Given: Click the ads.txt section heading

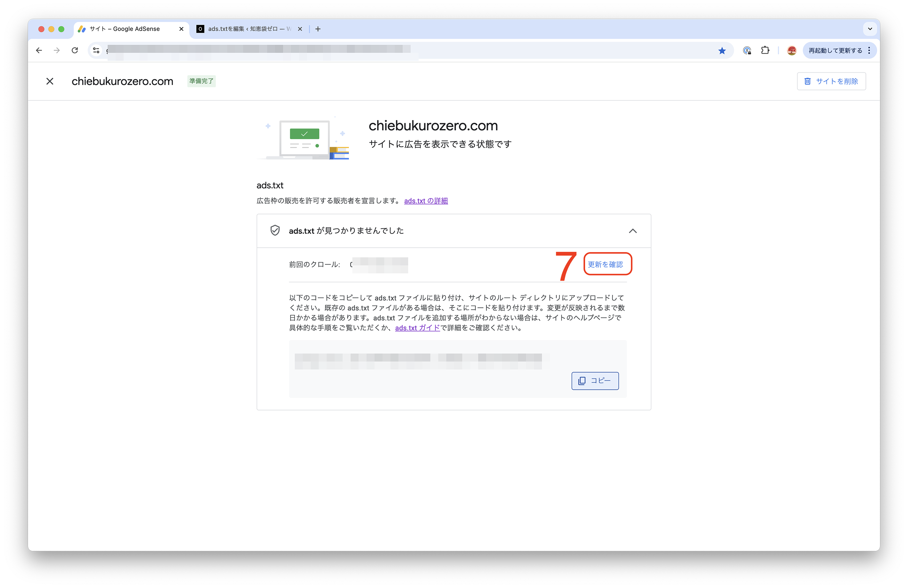Looking at the screenshot, I should 270,186.
